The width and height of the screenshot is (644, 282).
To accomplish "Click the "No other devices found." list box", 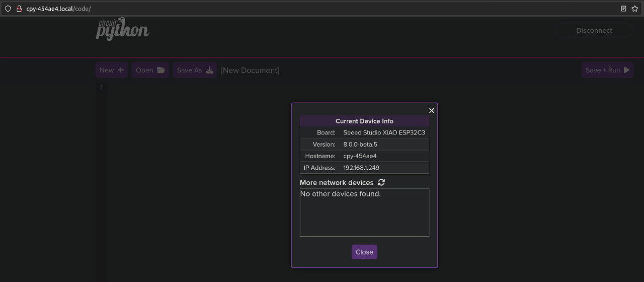I will [x=364, y=213].
